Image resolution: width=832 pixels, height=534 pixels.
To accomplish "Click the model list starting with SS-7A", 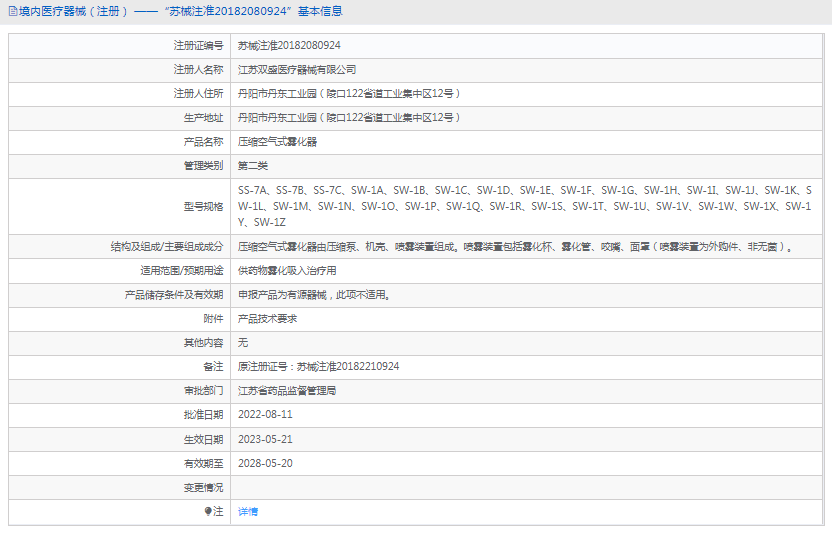I will click(x=525, y=206).
